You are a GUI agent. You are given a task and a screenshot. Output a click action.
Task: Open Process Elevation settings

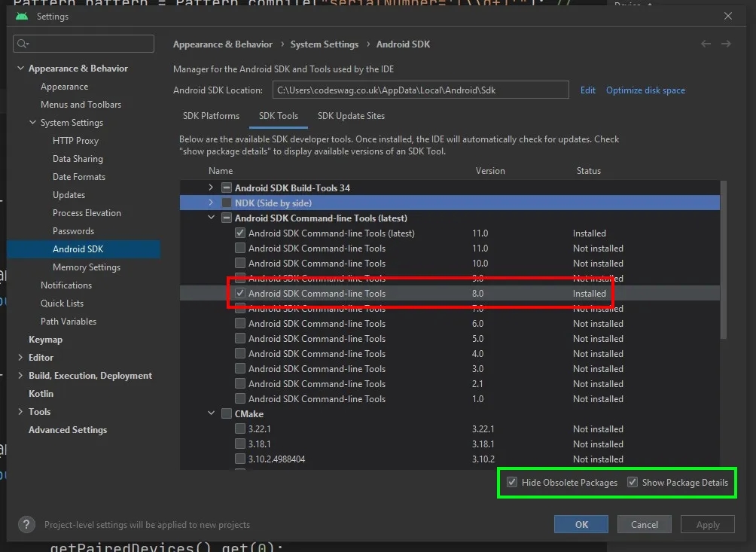tap(87, 212)
